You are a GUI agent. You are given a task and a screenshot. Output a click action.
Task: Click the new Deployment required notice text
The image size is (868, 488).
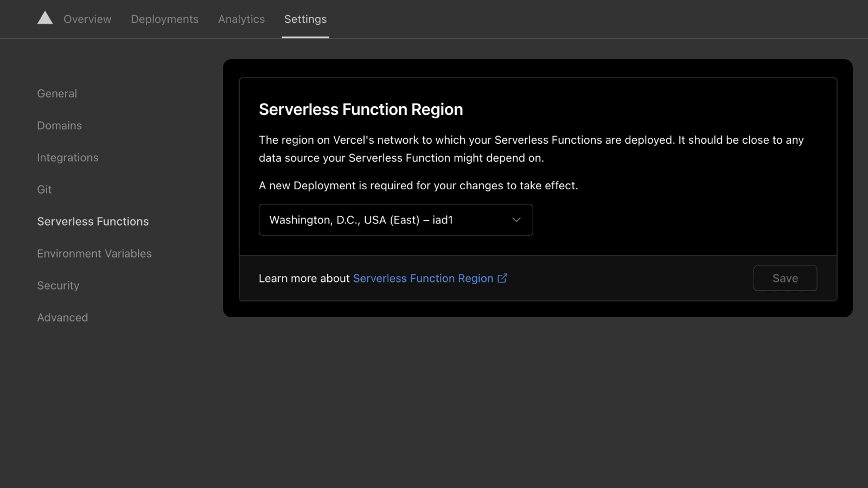418,185
